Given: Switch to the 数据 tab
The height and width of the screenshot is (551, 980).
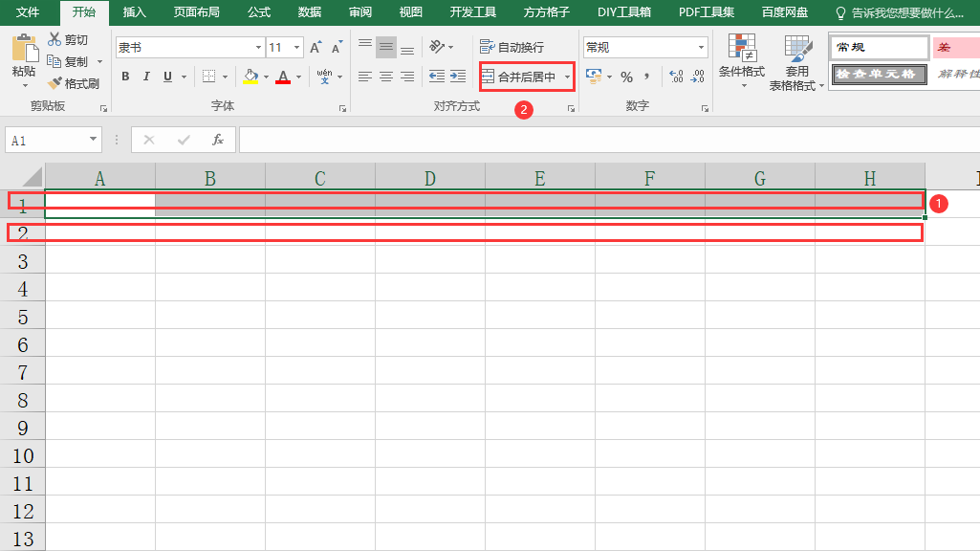Looking at the screenshot, I should (x=310, y=11).
